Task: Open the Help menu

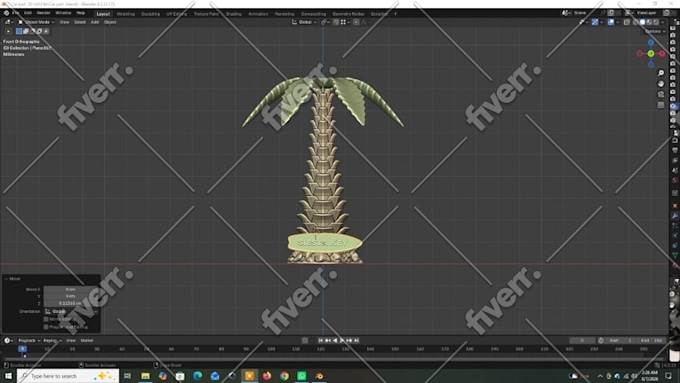Action: [81, 13]
